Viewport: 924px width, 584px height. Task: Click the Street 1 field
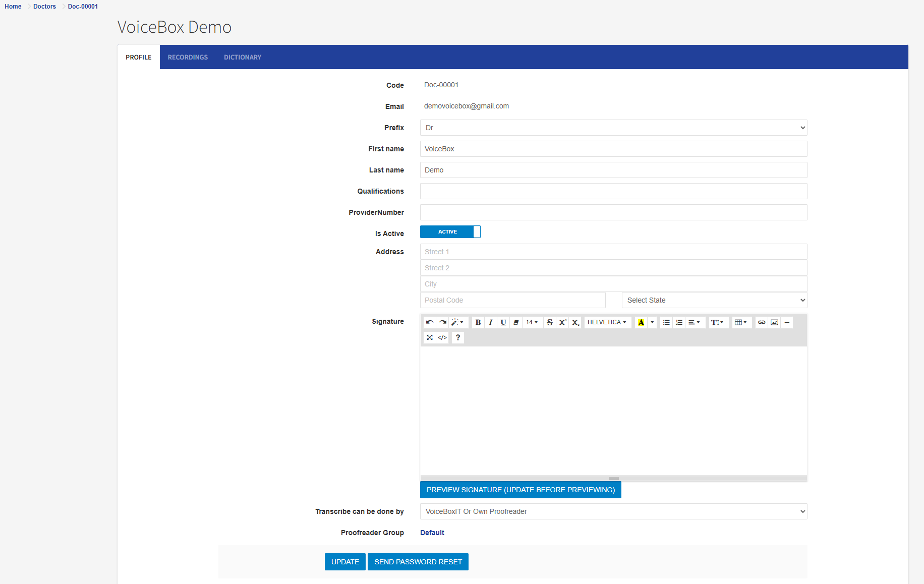pos(613,252)
